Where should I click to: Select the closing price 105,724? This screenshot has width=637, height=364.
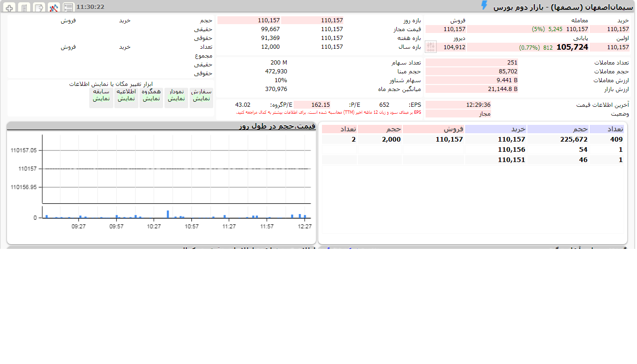[572, 47]
